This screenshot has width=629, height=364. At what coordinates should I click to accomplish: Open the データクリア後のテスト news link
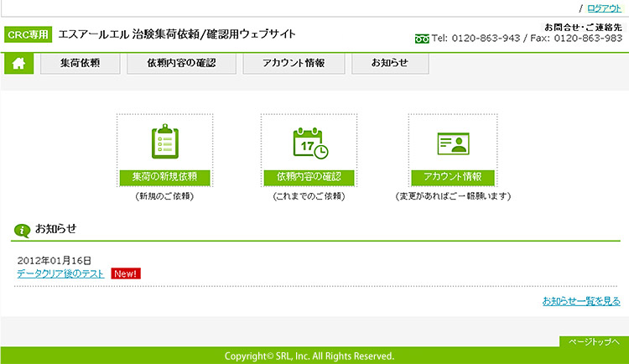pos(60,273)
